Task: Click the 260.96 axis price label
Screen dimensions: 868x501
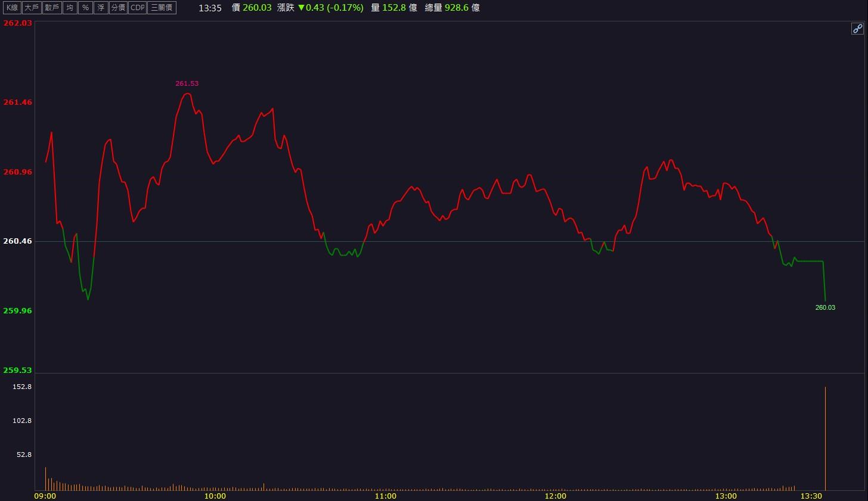Action: tap(17, 172)
